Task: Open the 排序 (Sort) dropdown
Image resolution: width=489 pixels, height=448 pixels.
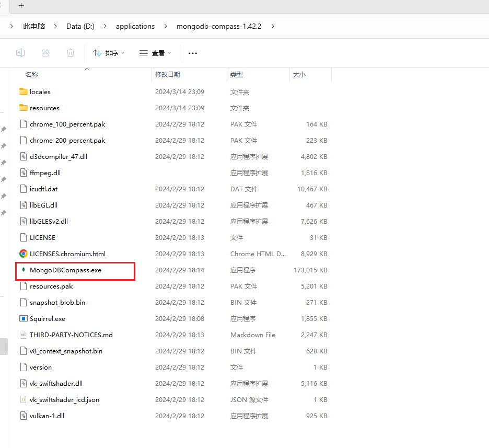Action: tap(108, 53)
